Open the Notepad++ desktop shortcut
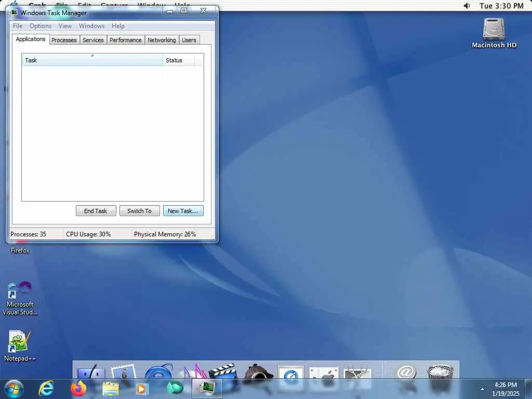 [x=19, y=345]
